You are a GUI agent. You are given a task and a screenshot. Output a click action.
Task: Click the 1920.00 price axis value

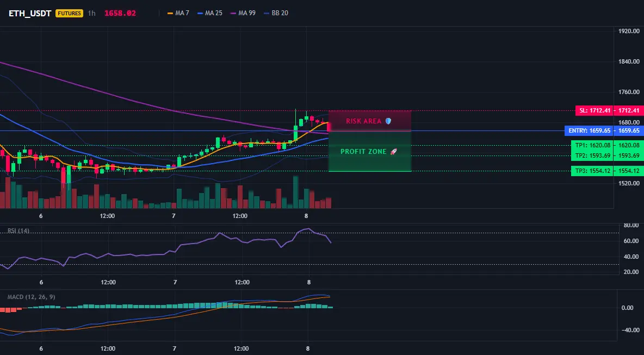(629, 31)
